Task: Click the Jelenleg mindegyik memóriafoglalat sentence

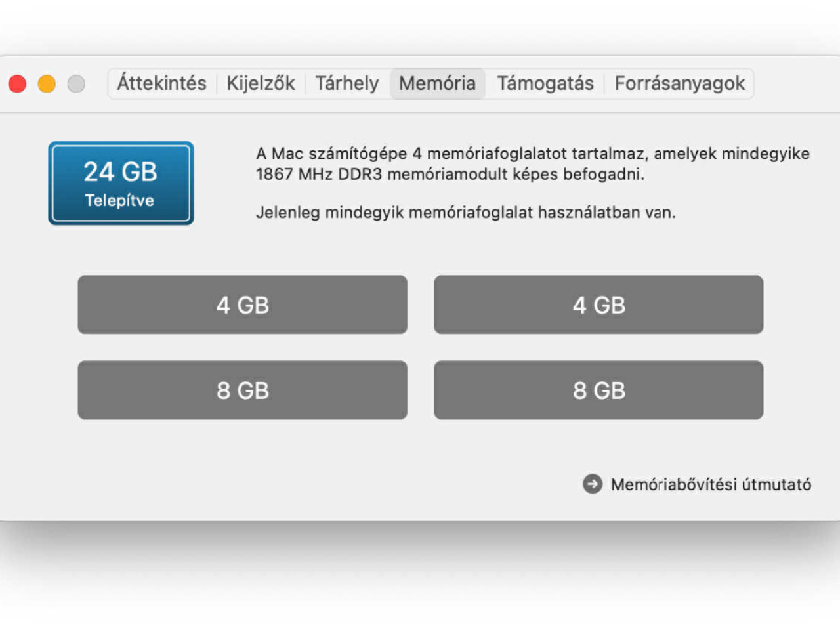Action: (x=465, y=212)
